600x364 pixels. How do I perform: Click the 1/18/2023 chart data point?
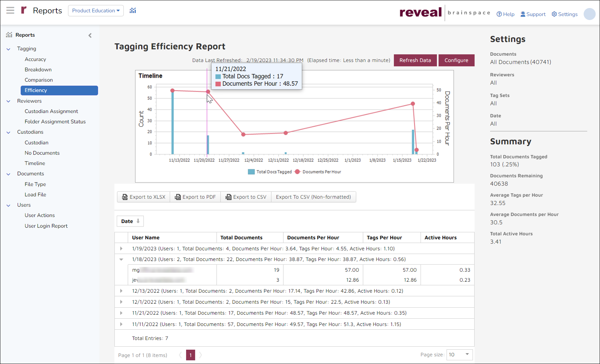413,104
